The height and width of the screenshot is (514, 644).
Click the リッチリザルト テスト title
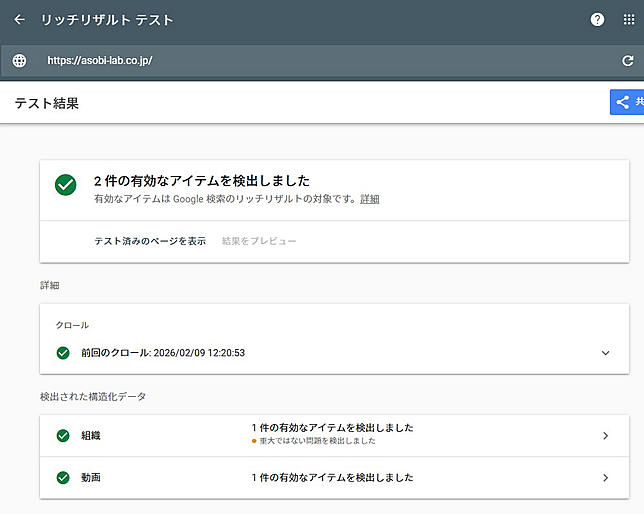[107, 20]
